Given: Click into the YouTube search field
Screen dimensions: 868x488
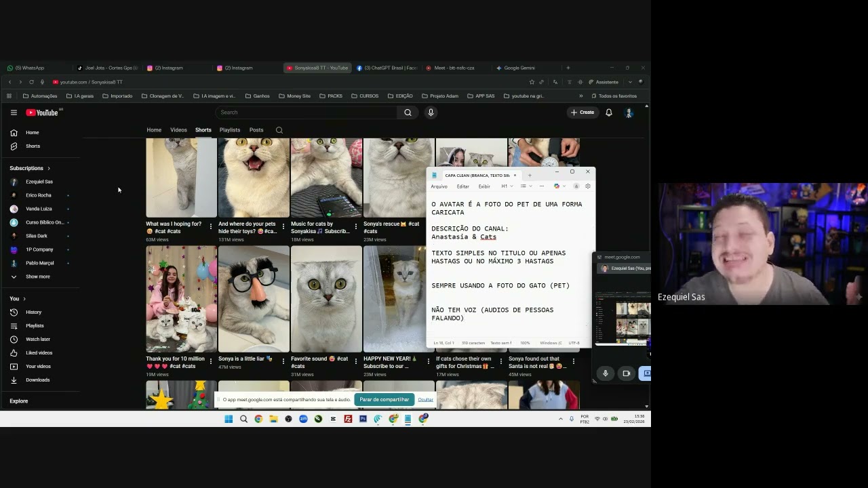Looking at the screenshot, I should pos(307,113).
